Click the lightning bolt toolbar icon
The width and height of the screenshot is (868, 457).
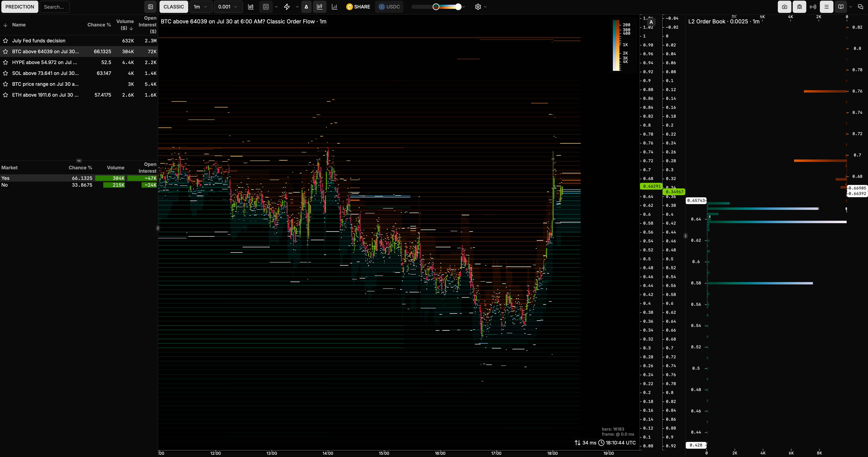click(287, 7)
